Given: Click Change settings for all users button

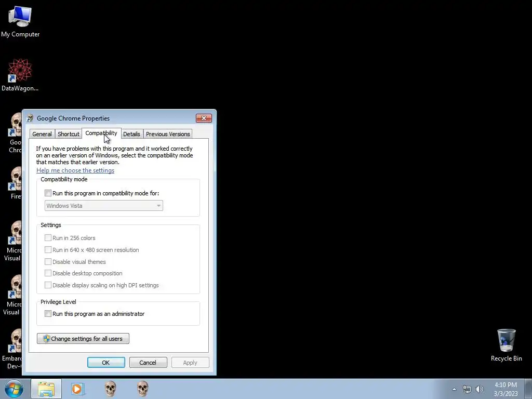Looking at the screenshot, I should [x=83, y=339].
